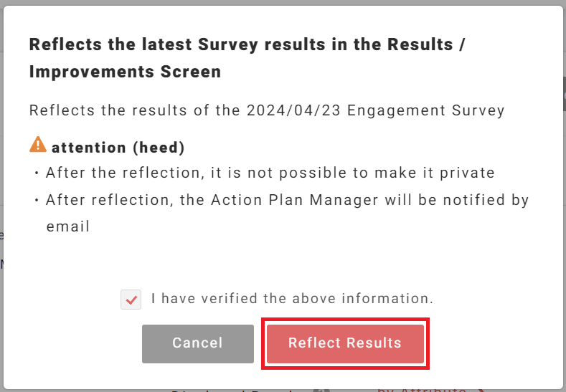Viewport: 566px width, 392px height.
Task: Click the orange warning triangle icon
Action: pyautogui.click(x=38, y=145)
